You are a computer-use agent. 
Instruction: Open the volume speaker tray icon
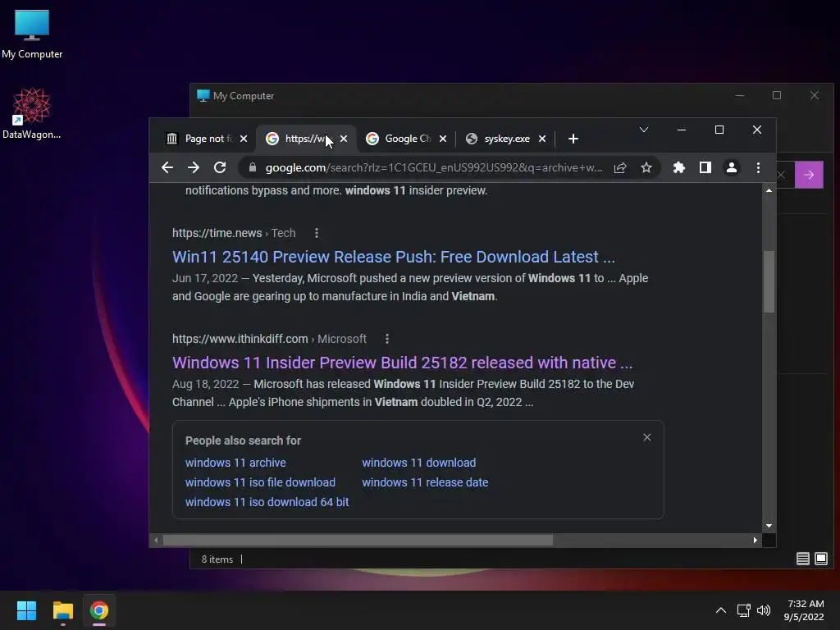coord(764,610)
